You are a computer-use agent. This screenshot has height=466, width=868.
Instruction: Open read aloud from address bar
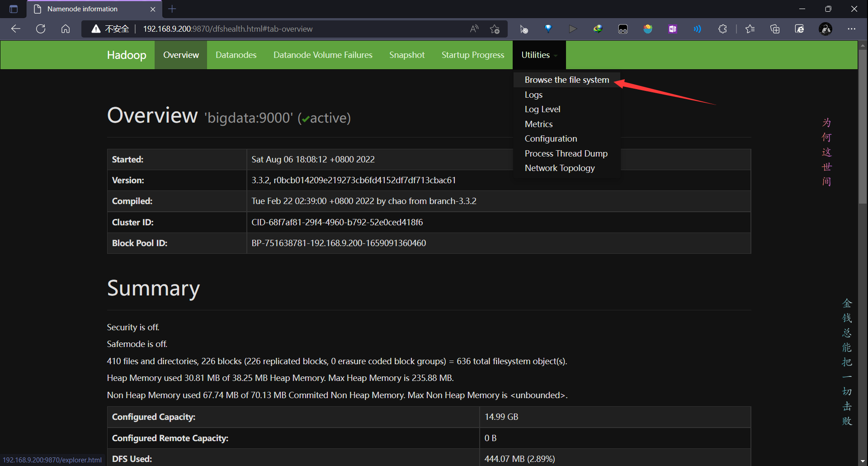click(x=474, y=29)
